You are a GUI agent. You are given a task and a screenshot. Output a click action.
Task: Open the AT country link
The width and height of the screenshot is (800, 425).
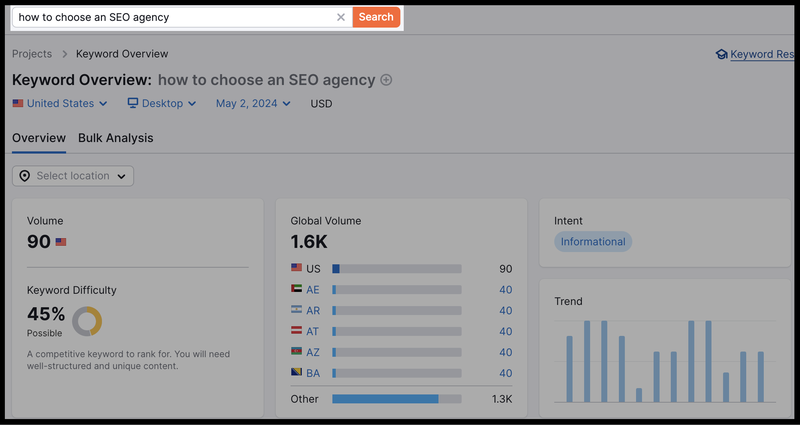(312, 332)
